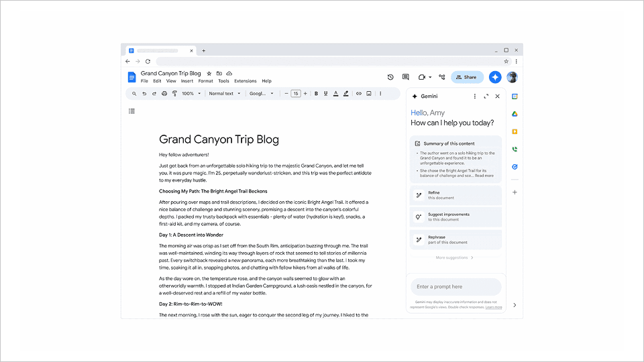
Task: Click the Enter a prompt here field
Action: (456, 287)
